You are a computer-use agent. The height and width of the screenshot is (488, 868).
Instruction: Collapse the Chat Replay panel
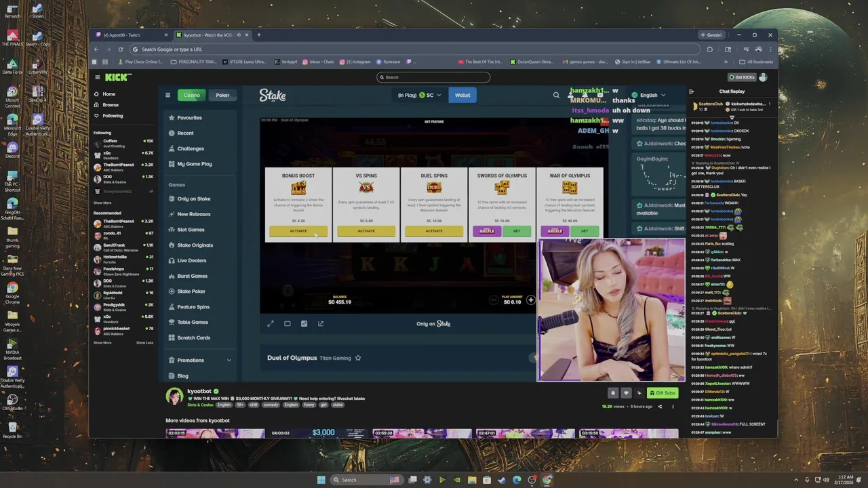pyautogui.click(x=691, y=91)
